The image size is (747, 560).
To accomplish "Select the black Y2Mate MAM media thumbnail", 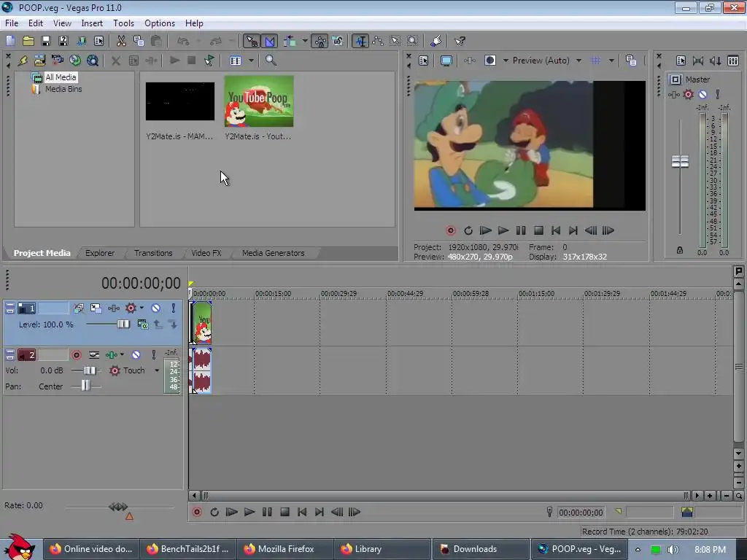I will point(180,101).
